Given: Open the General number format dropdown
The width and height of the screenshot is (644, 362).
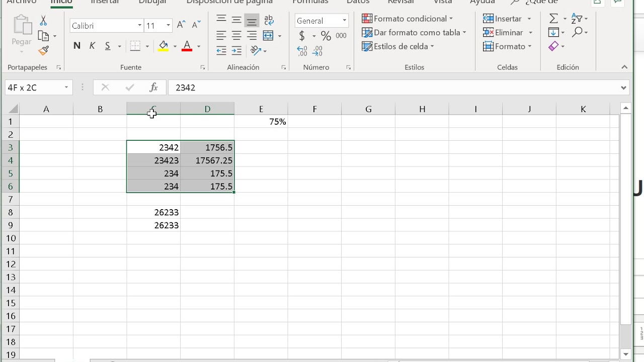Looking at the screenshot, I should click(344, 21).
